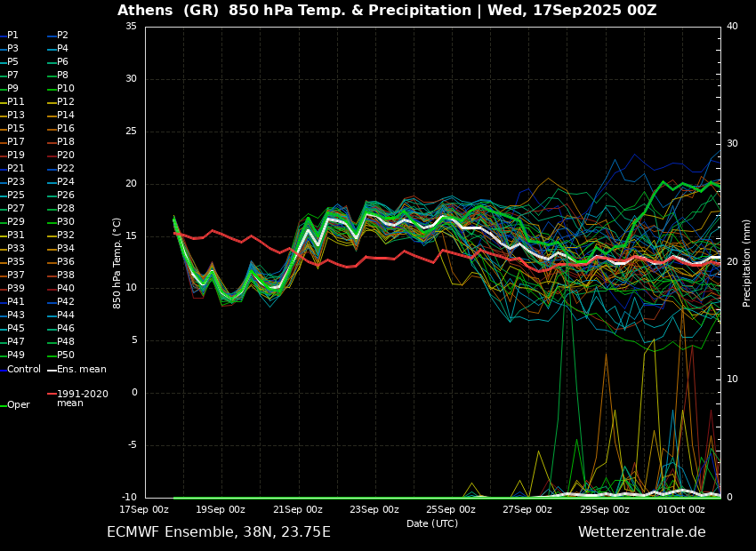
Task: Select the Oper legend entry
Action: coord(19,405)
